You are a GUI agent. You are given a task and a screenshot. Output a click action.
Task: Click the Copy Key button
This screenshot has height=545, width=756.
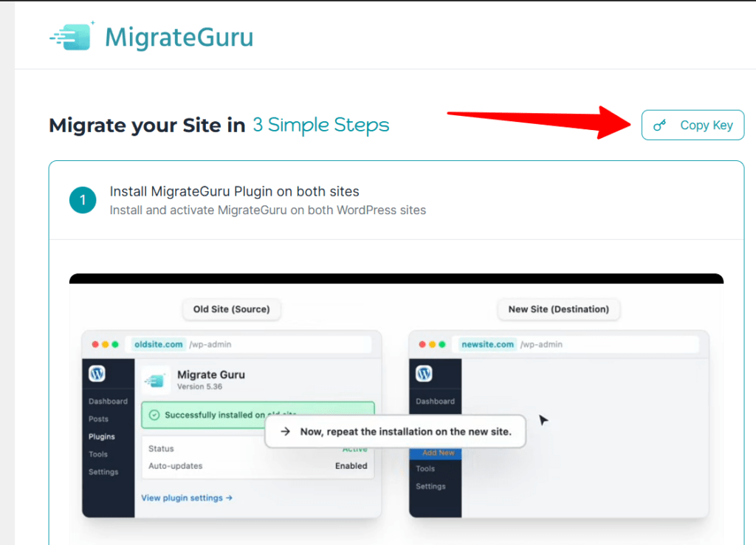click(693, 125)
